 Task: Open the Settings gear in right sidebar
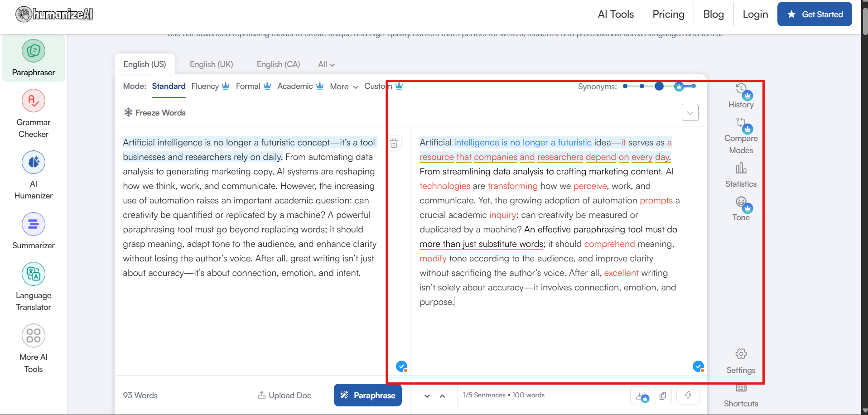pos(741,361)
